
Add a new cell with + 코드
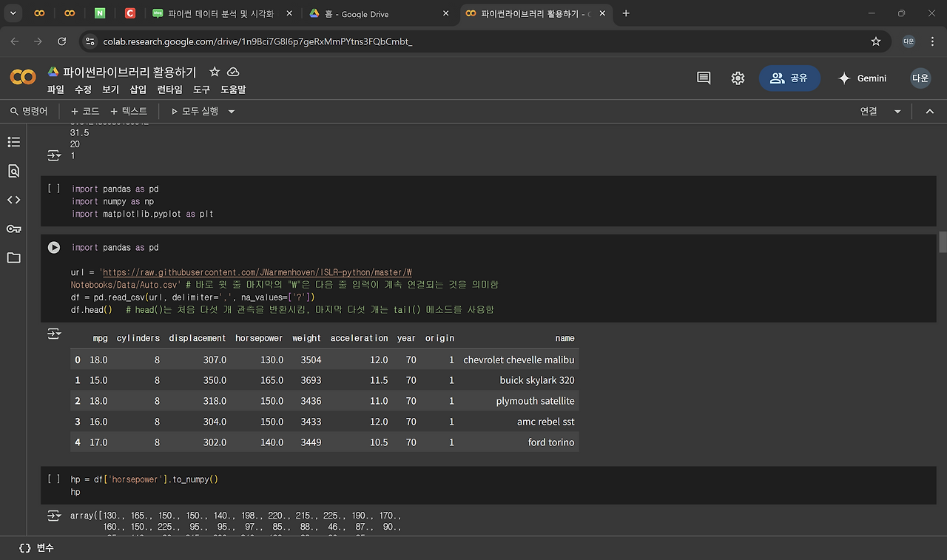[84, 112]
